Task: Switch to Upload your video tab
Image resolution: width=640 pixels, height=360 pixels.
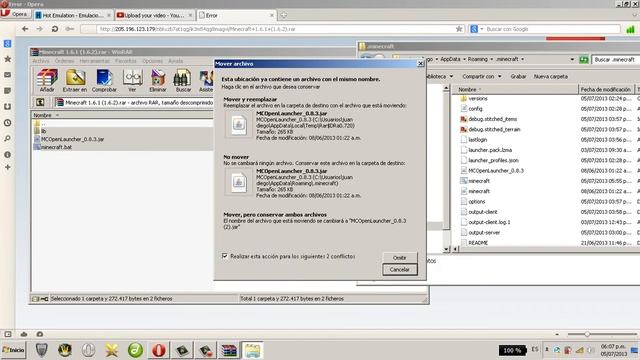Action: click(154, 15)
